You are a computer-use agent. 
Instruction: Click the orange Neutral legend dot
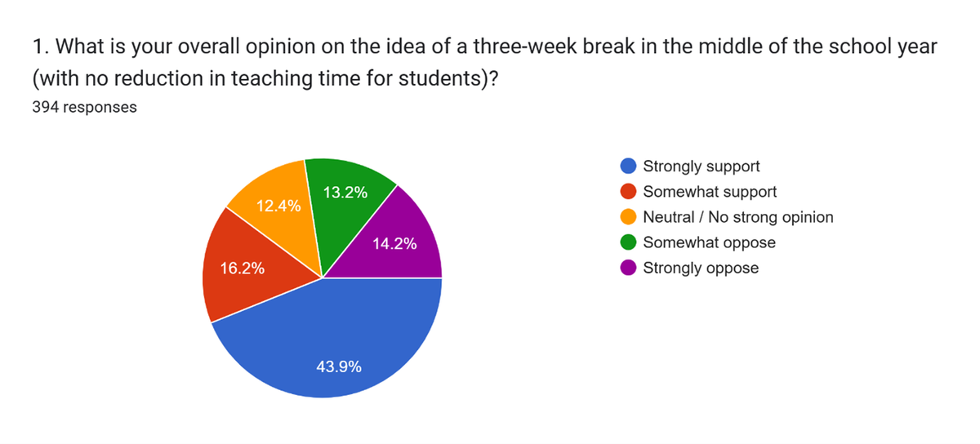pos(629,217)
